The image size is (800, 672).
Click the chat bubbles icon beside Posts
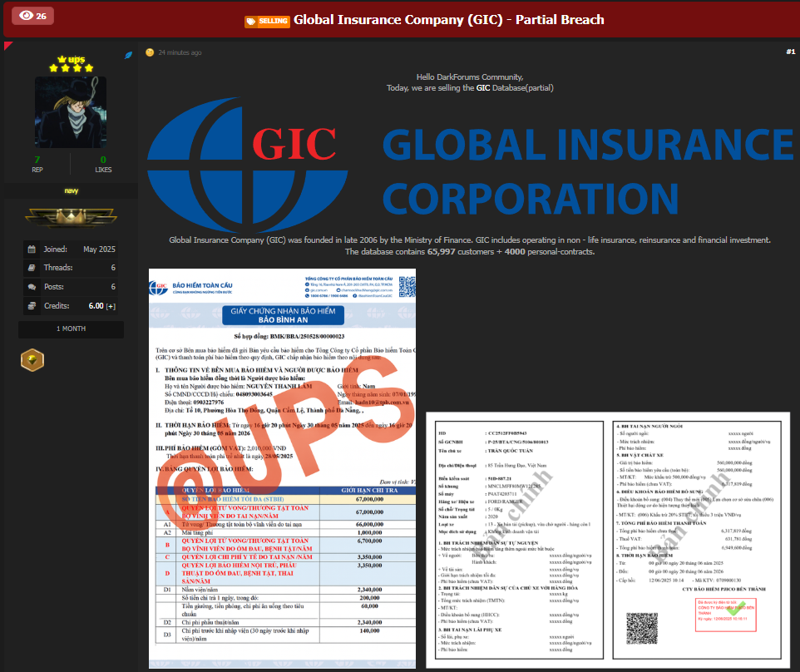point(31,286)
